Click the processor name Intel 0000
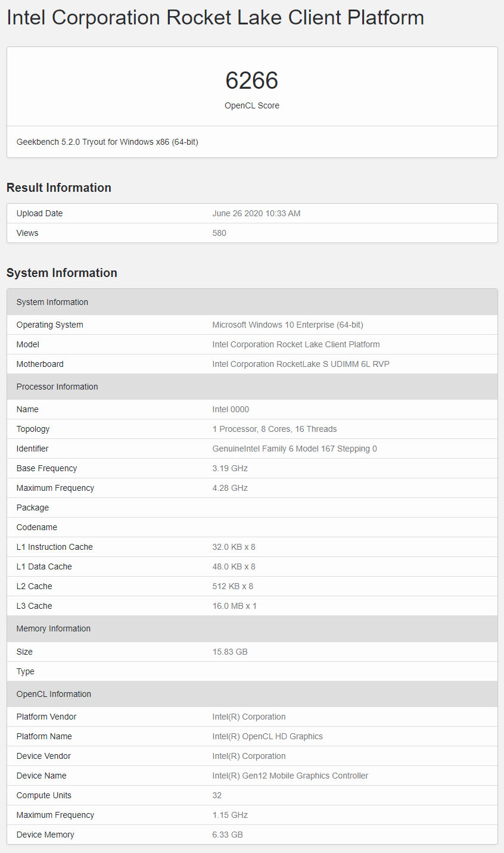Screen dimensions: 504x853 tap(231, 409)
